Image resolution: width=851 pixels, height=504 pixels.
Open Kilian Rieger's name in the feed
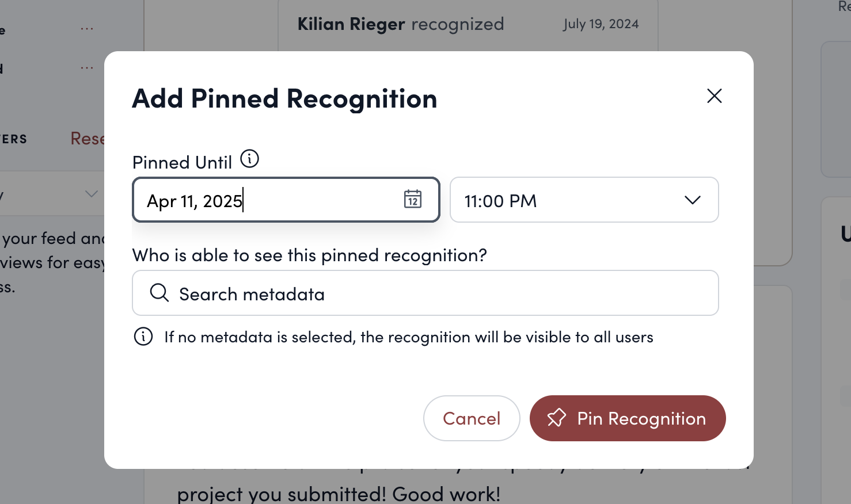(x=351, y=24)
